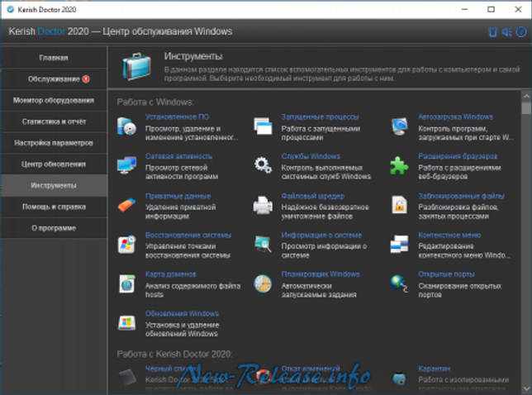Open the Открытые порты globe icon
This screenshot has width=532, height=395.
(399, 283)
